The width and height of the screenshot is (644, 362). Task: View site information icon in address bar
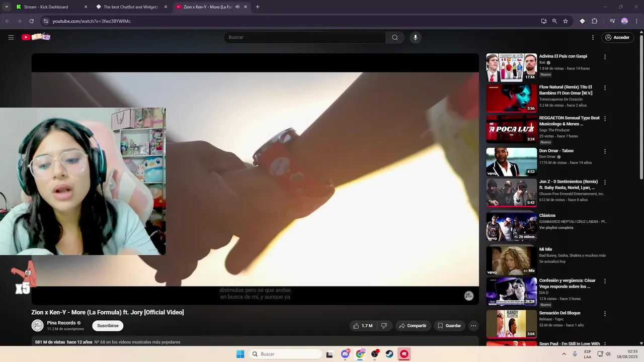pyautogui.click(x=46, y=21)
